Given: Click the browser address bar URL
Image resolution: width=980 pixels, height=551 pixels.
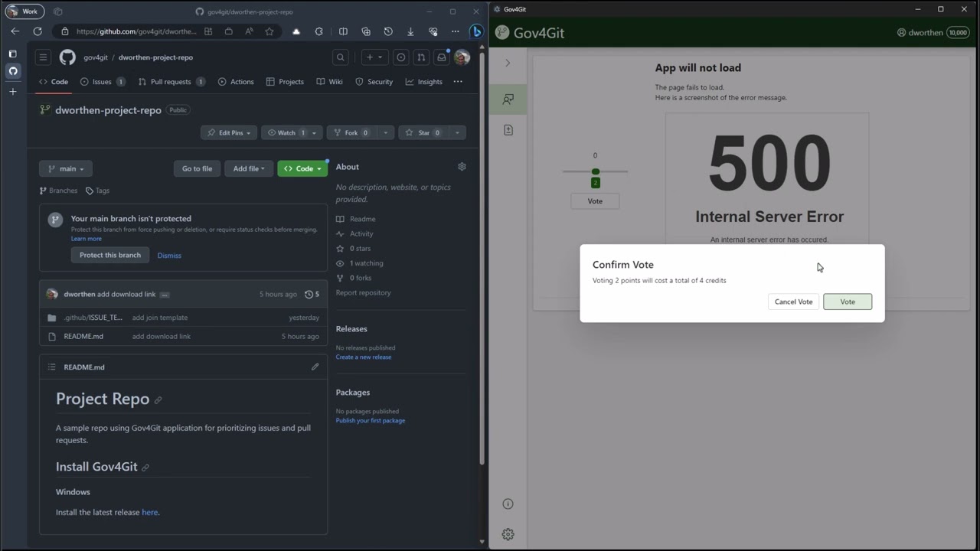Looking at the screenshot, I should coord(136,31).
